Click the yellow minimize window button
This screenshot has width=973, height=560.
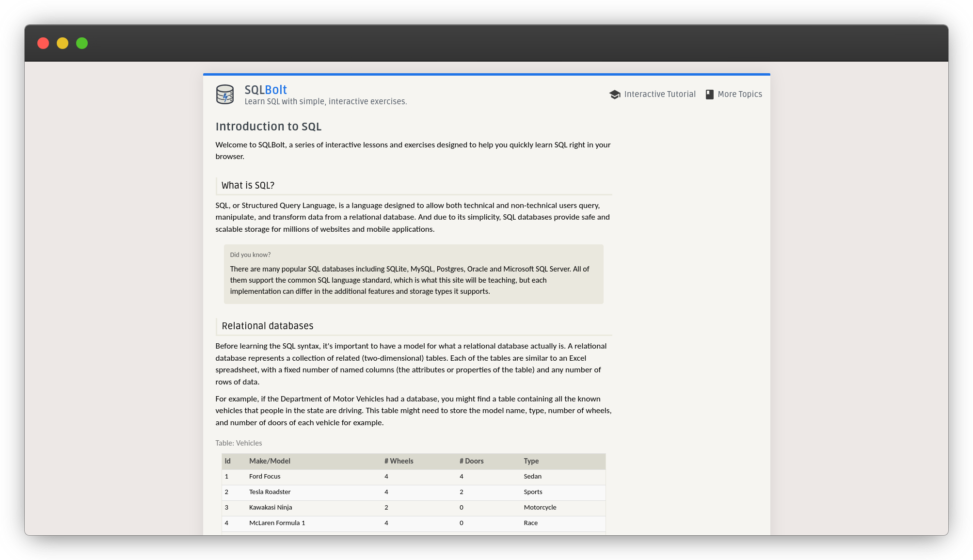point(63,43)
